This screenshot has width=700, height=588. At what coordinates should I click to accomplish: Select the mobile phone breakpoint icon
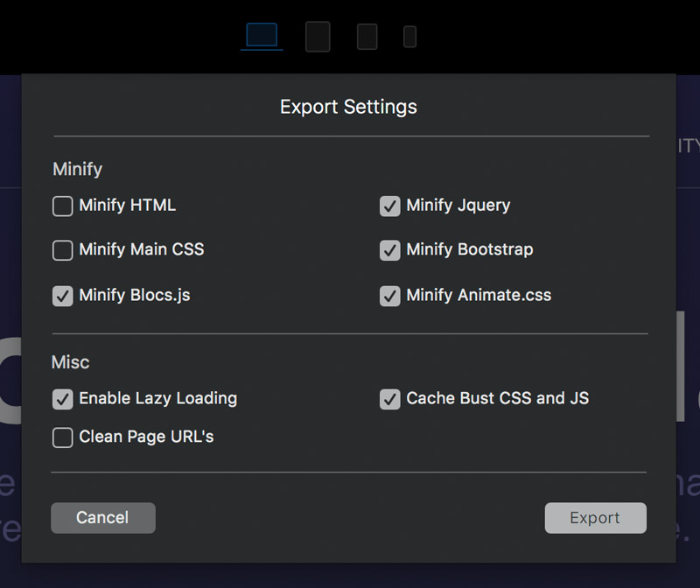pos(409,37)
